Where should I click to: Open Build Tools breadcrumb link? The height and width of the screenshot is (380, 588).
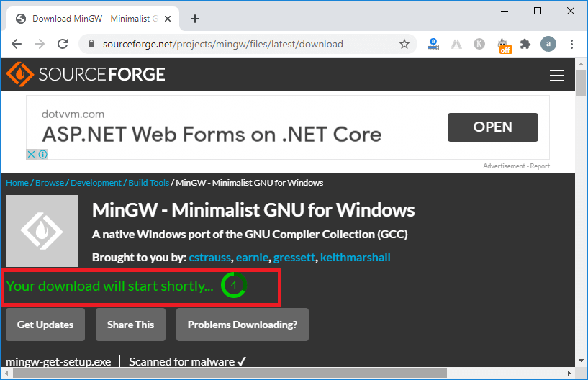148,183
